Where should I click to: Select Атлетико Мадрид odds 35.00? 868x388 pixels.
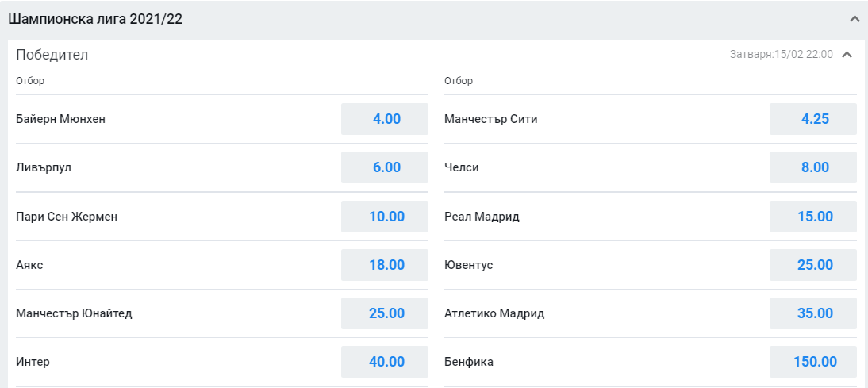point(813,313)
